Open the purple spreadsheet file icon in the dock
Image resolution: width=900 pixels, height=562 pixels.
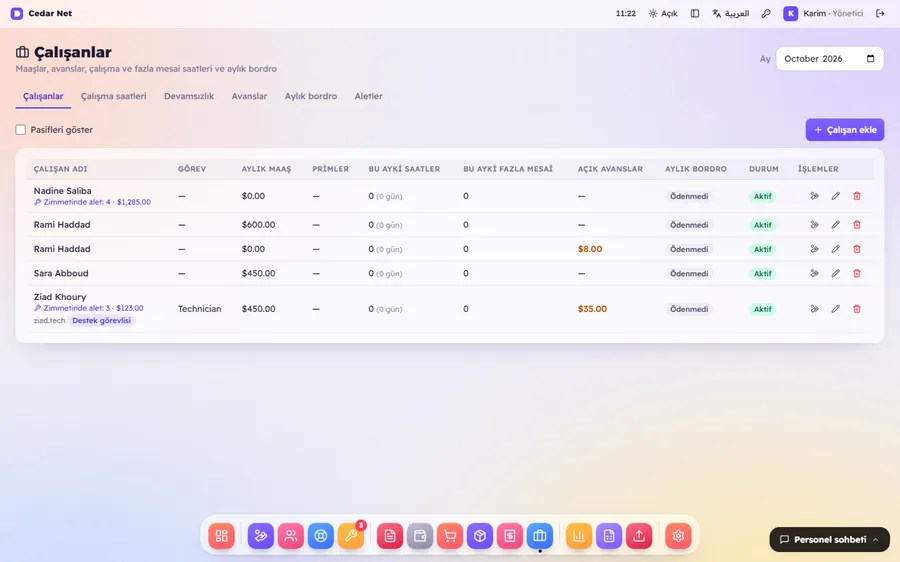click(x=609, y=536)
